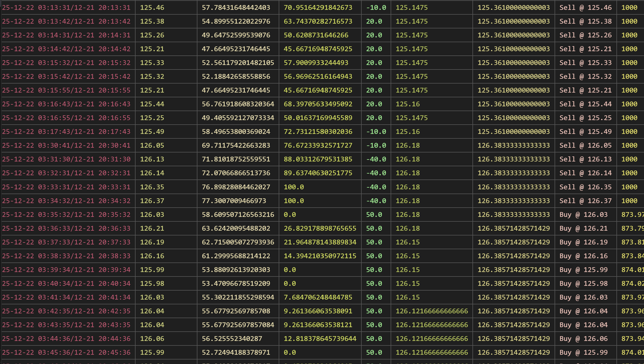This screenshot has width=644, height=364.
Task: Select the -40.0 cell beside 126.18
Action: (x=376, y=159)
